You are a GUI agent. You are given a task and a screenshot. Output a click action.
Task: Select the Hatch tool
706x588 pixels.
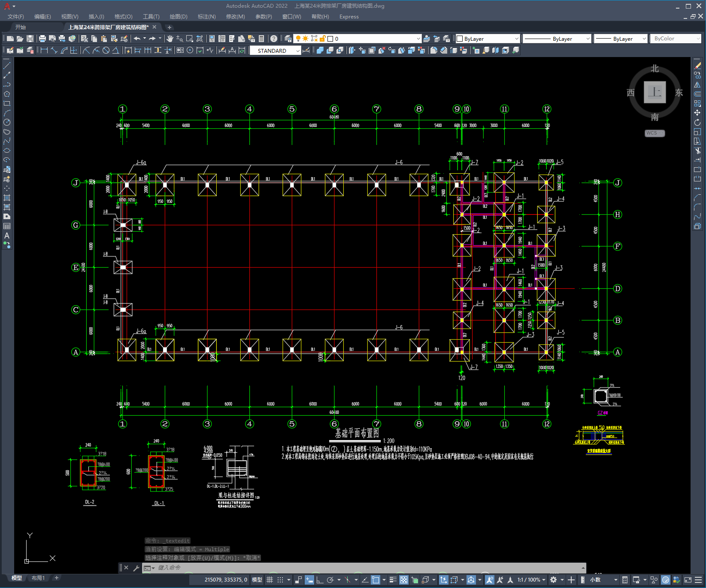click(7, 198)
